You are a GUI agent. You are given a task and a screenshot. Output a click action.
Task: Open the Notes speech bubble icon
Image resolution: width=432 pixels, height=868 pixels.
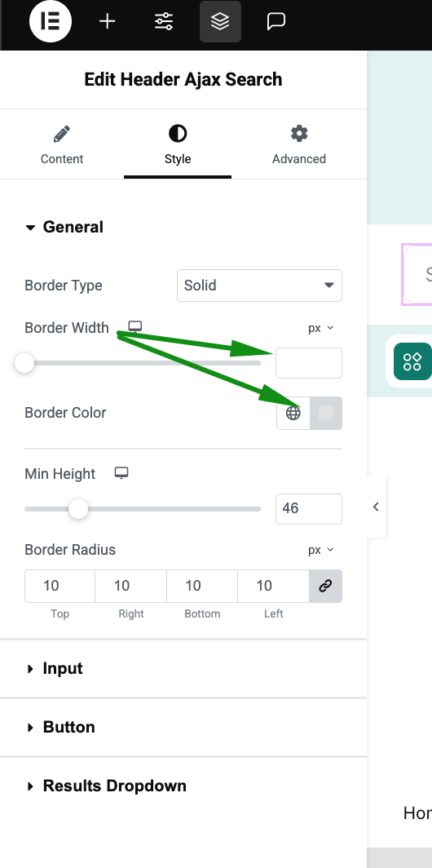pyautogui.click(x=276, y=21)
